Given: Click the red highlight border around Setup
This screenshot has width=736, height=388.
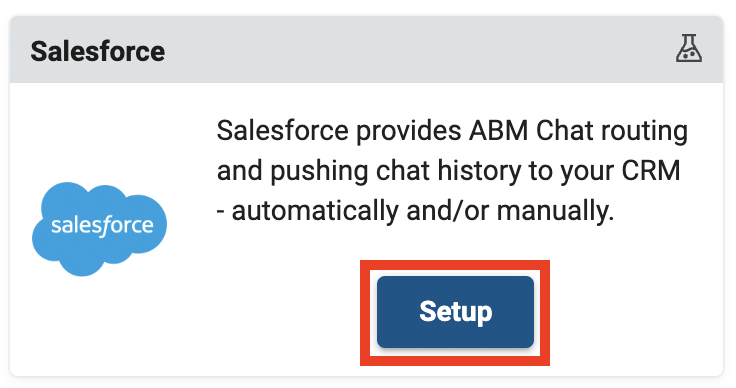Looking at the screenshot, I should click(455, 313).
